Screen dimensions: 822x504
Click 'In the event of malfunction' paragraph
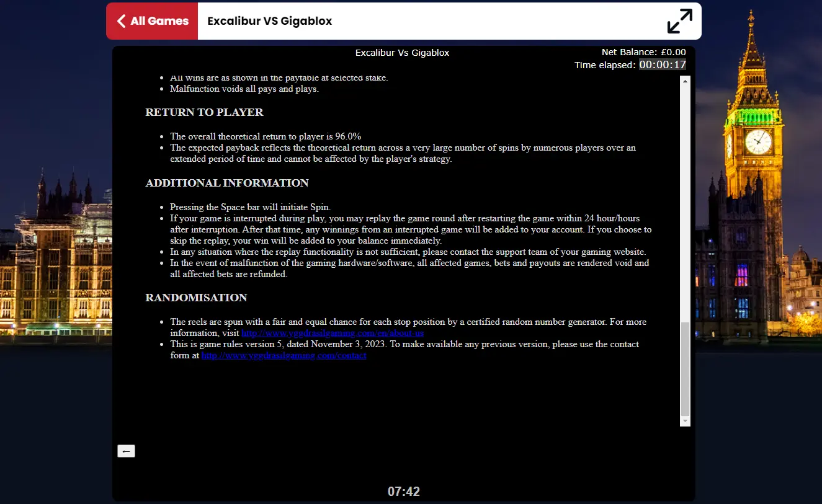click(x=409, y=268)
